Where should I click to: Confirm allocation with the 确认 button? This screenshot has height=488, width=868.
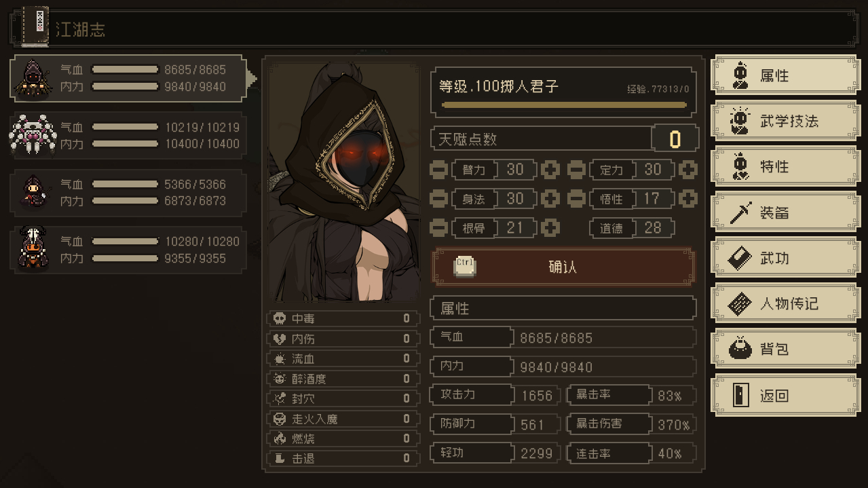point(563,267)
